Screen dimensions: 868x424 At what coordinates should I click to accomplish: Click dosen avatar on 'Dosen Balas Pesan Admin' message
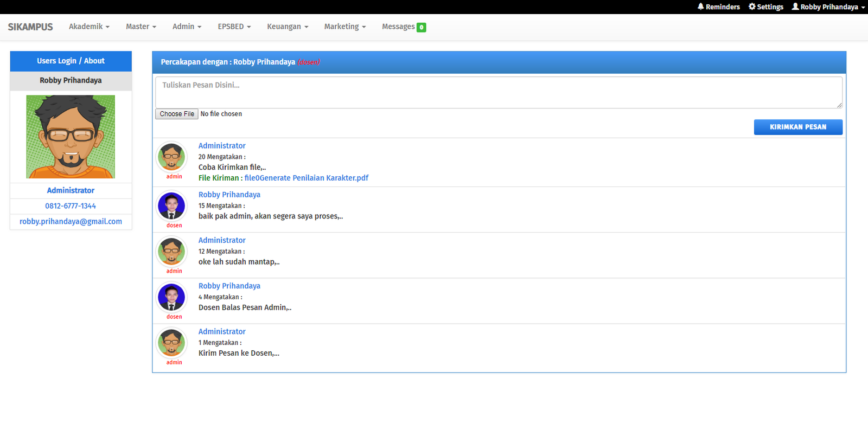coord(171,297)
